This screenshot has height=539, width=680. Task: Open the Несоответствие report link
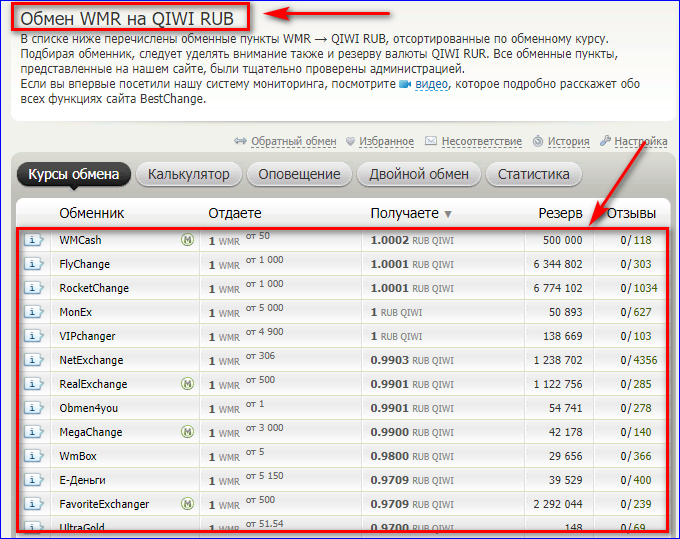482,141
